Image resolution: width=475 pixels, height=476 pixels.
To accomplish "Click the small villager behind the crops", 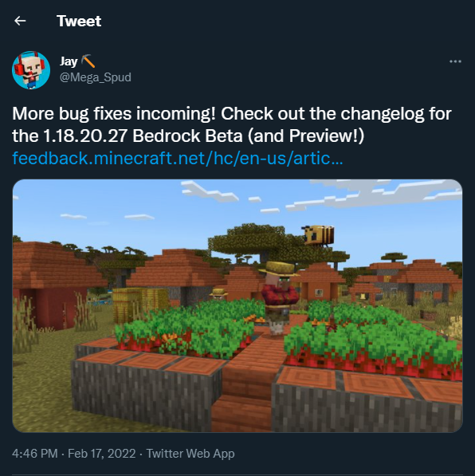I will (219, 294).
